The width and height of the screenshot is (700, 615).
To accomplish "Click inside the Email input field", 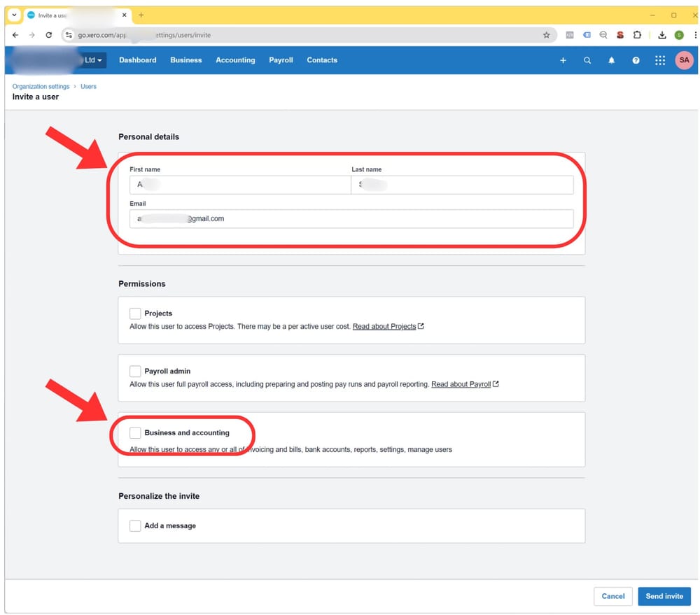I will [350, 218].
